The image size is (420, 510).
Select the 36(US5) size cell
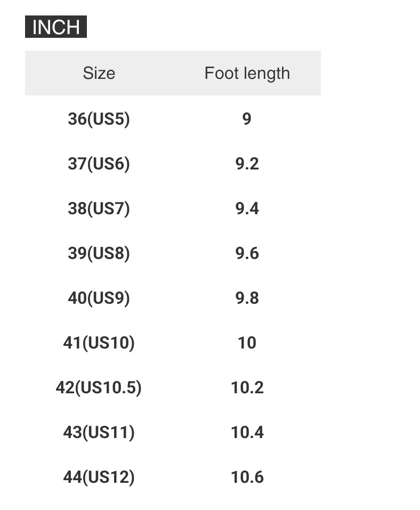click(99, 119)
